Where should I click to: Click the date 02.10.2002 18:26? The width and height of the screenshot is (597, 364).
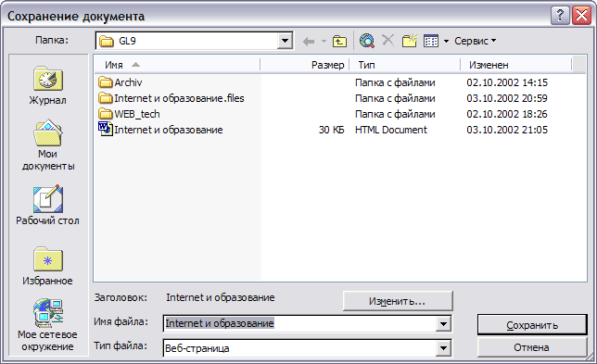click(x=507, y=114)
